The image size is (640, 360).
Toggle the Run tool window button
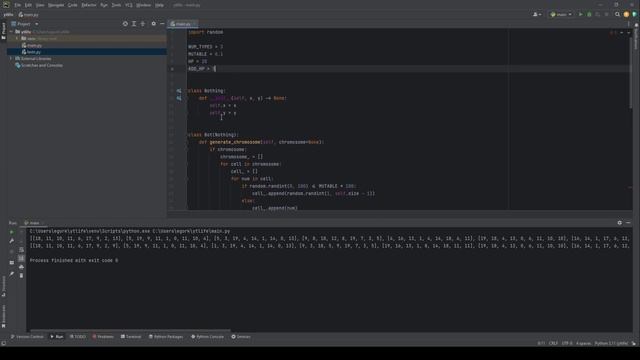pos(57,337)
